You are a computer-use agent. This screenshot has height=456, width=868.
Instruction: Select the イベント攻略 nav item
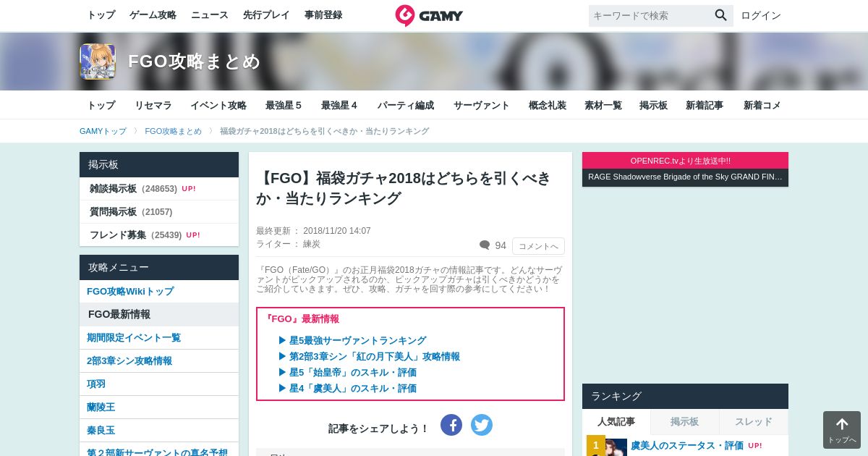(218, 105)
